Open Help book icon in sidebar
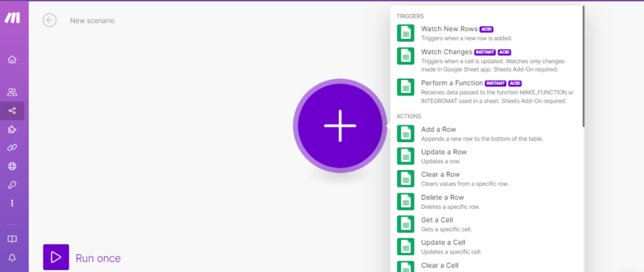The image size is (644, 272). [x=13, y=239]
